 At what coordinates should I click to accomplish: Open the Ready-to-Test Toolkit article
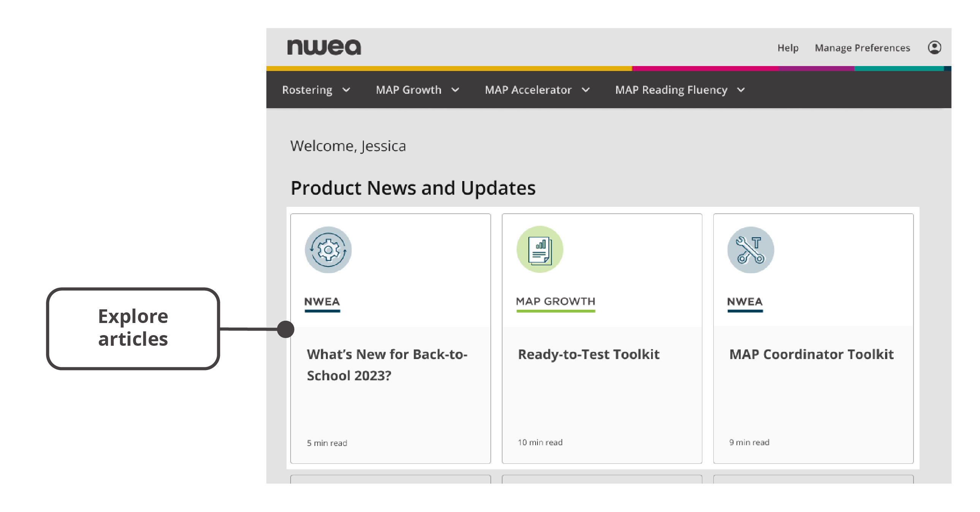pyautogui.click(x=589, y=354)
